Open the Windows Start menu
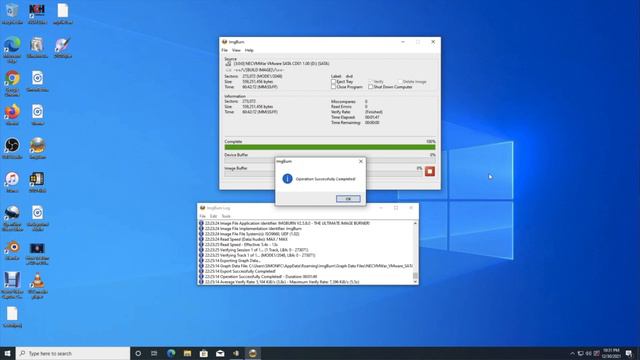640x360 pixels. coord(7,353)
